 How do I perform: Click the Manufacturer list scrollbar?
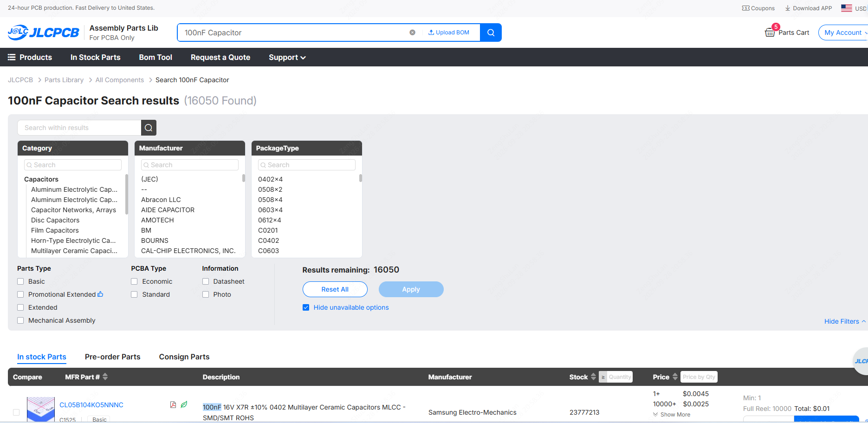pos(244,178)
